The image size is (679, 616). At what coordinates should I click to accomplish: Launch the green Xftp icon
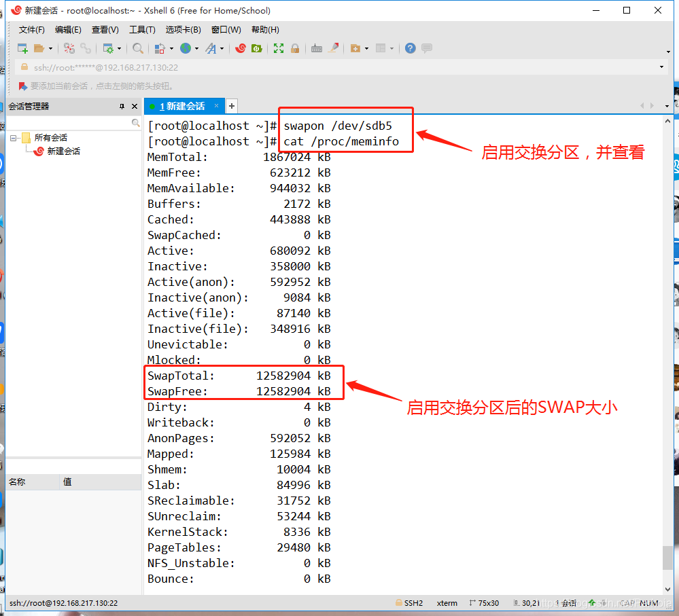point(257,48)
